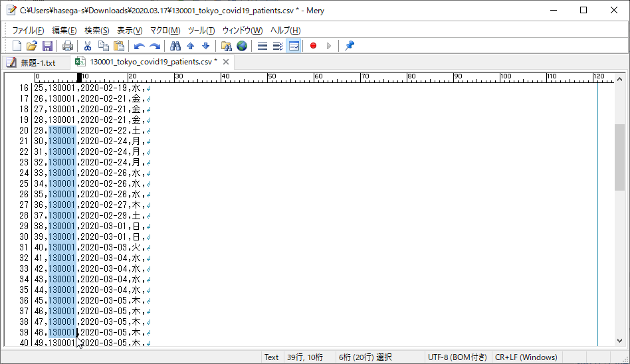Open the ウィンドウ(W) menu
The height and width of the screenshot is (364, 630).
[x=243, y=30]
